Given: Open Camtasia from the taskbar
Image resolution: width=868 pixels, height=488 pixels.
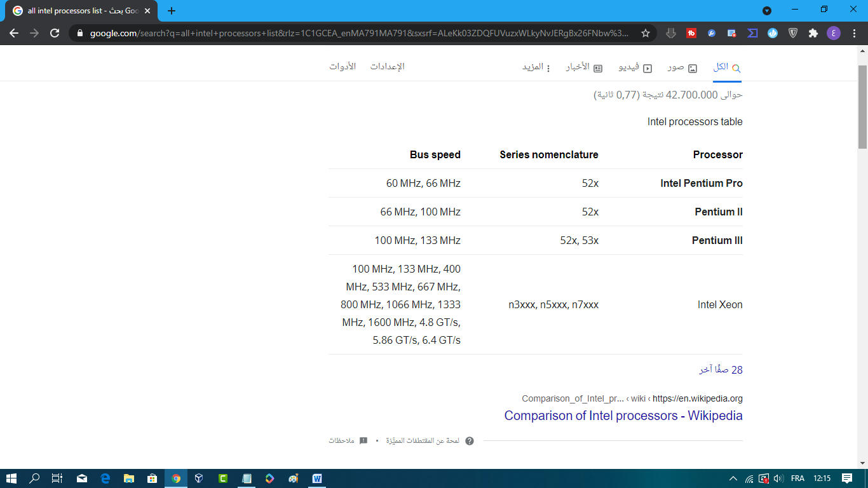Looking at the screenshot, I should tap(223, 478).
